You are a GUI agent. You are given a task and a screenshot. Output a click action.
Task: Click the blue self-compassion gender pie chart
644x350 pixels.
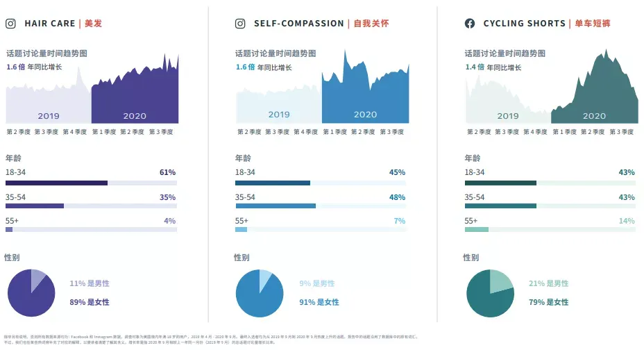[x=260, y=293]
